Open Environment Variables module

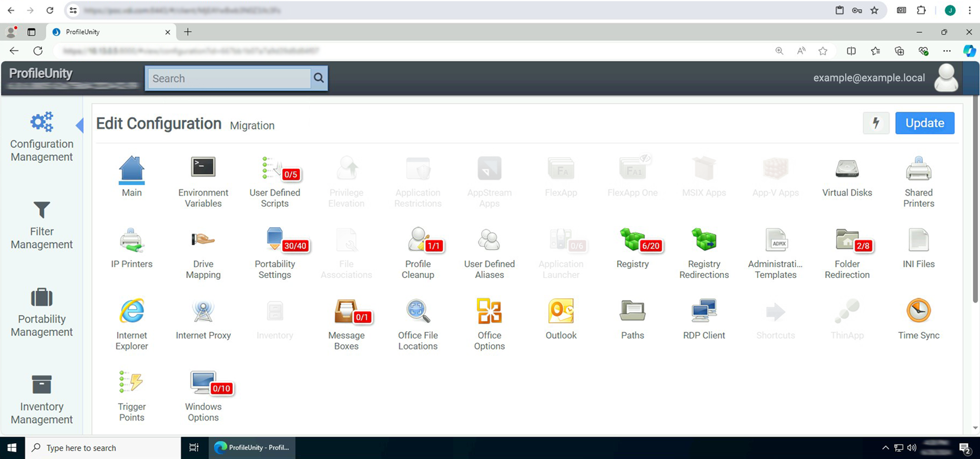(x=203, y=182)
